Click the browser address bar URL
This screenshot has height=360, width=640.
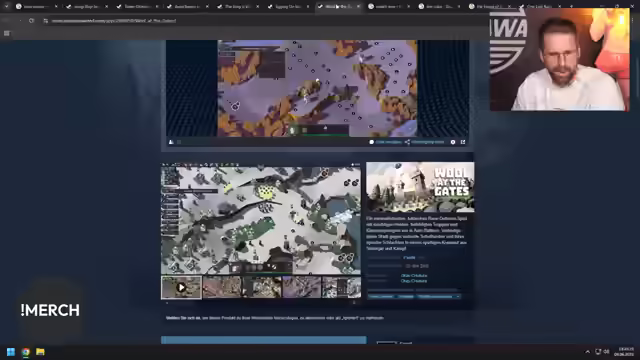point(114,21)
